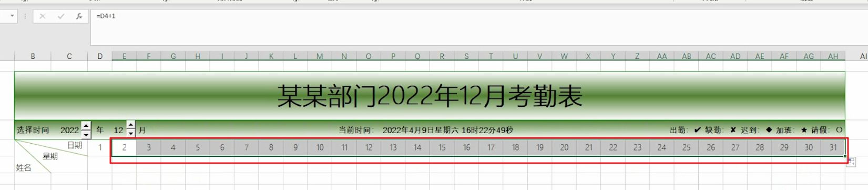868x190 pixels.
Task: Select column AI header
Action: coord(863,56)
